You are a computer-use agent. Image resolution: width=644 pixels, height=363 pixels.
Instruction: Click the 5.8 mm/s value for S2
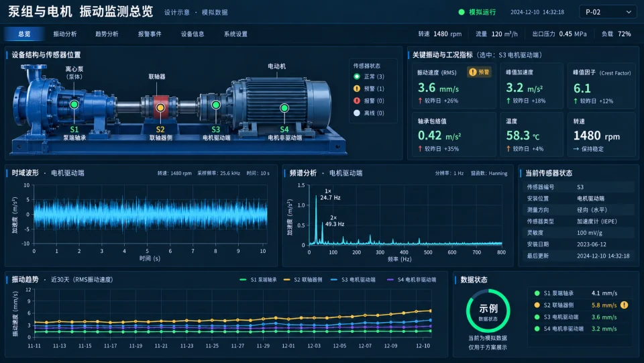coord(604,305)
